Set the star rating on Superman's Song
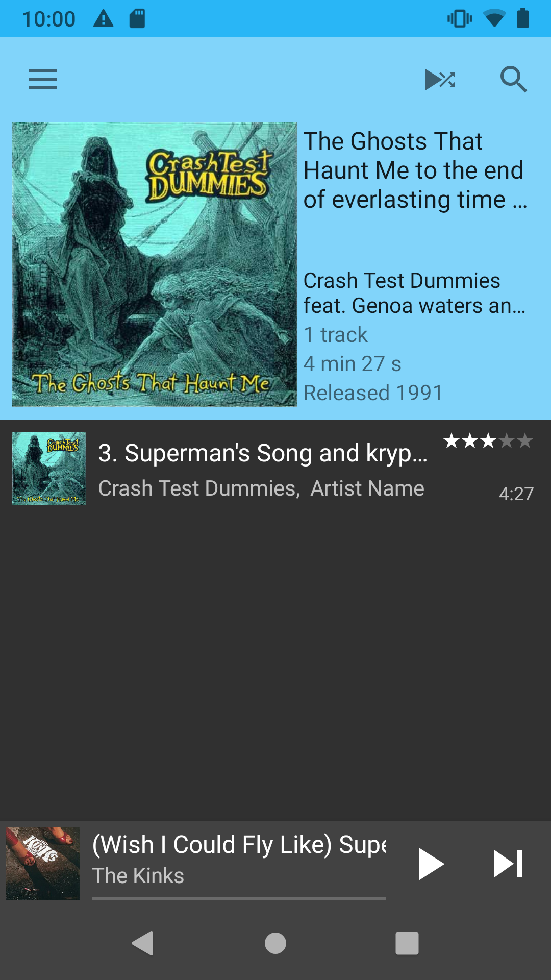The image size is (551, 980). (x=488, y=441)
